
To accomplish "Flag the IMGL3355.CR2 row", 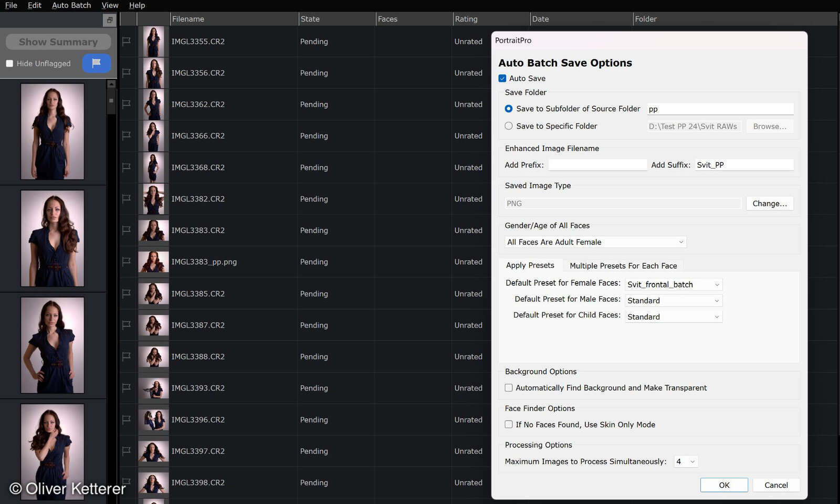I will tap(127, 41).
